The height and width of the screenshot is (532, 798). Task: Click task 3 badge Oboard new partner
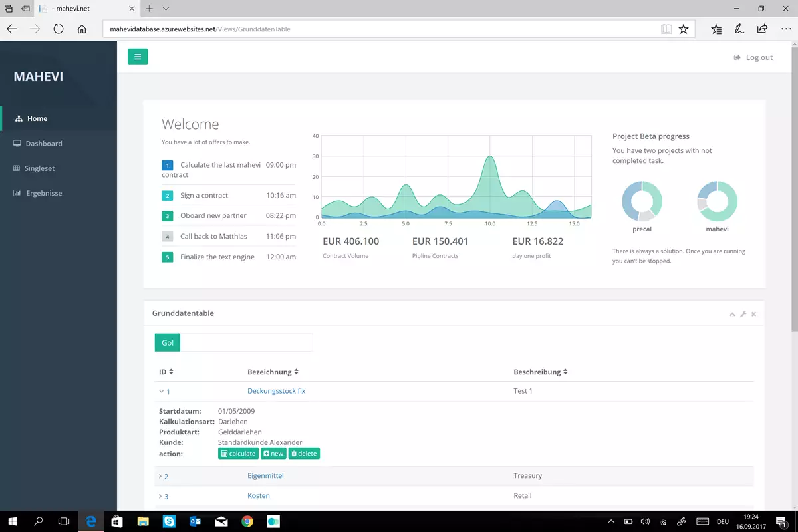coord(168,216)
